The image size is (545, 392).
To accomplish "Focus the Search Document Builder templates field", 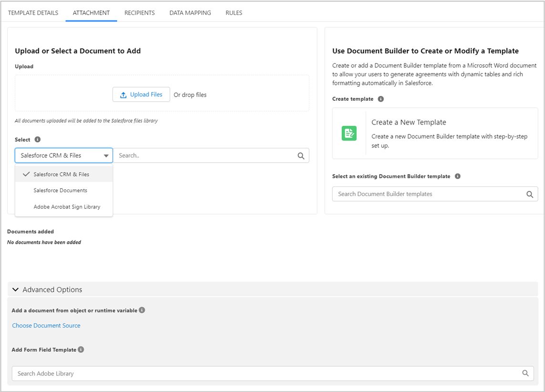I will (x=435, y=194).
